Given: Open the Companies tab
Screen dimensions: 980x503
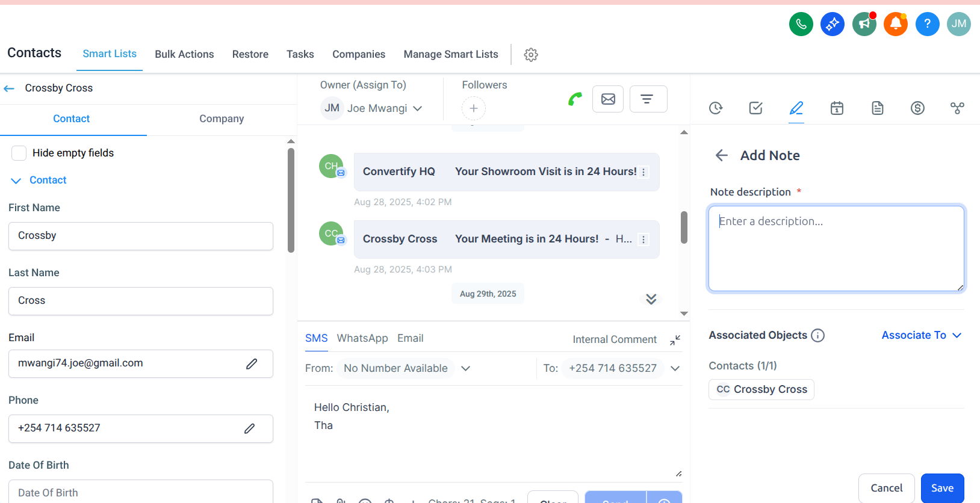Looking at the screenshot, I should (x=359, y=54).
